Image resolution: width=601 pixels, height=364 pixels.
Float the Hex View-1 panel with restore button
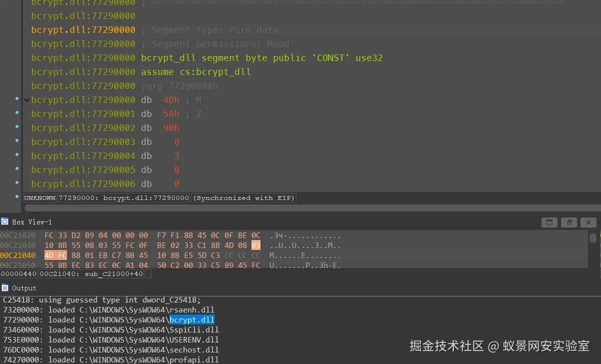click(x=568, y=222)
